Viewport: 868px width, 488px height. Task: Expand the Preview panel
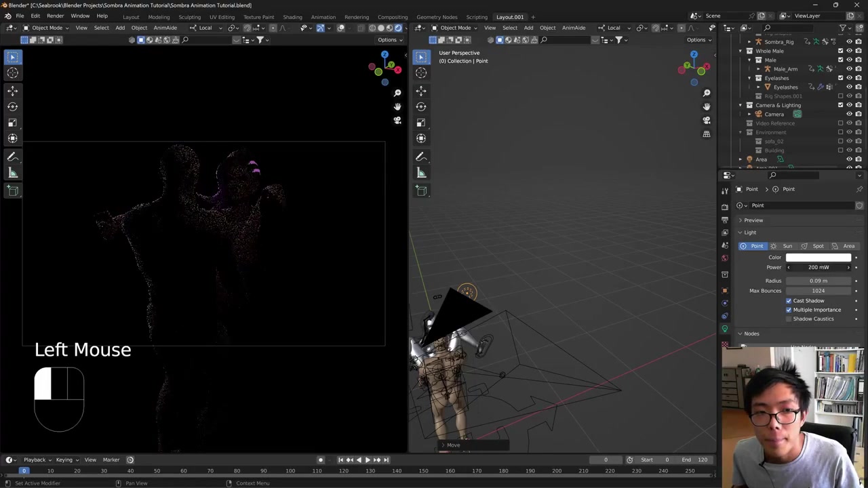click(x=753, y=220)
